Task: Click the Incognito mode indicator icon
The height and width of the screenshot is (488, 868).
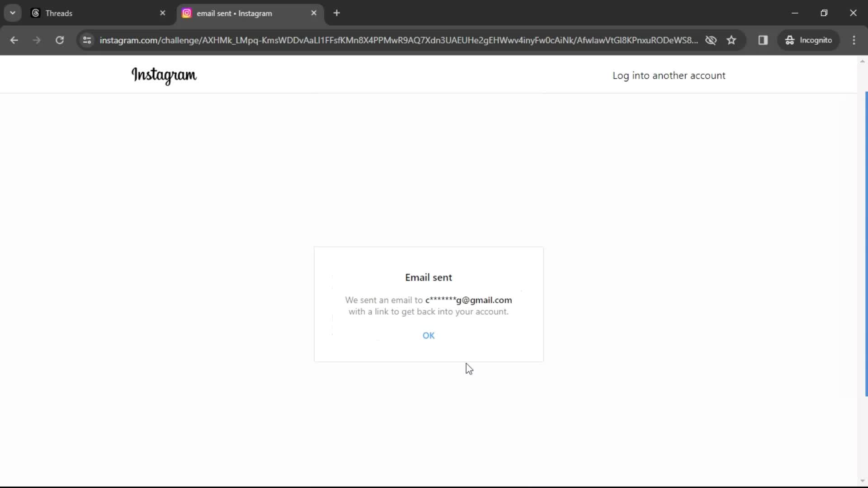Action: 789,40
